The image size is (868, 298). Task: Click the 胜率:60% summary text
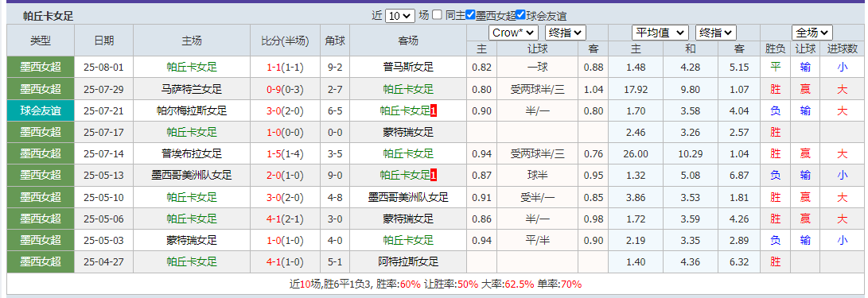point(399,284)
